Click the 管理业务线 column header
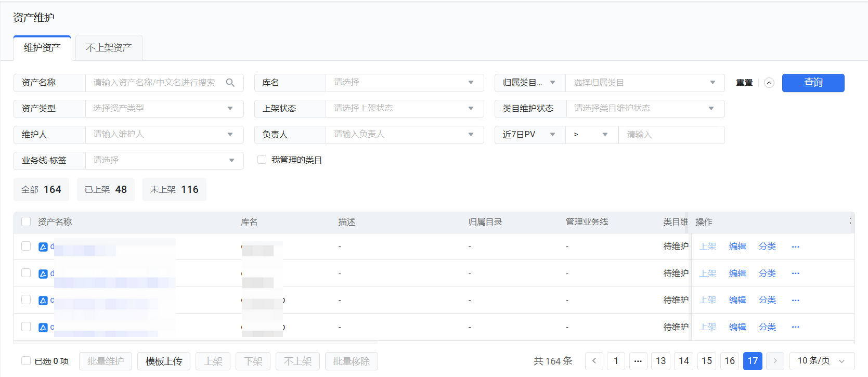The width and height of the screenshot is (868, 377). click(587, 222)
